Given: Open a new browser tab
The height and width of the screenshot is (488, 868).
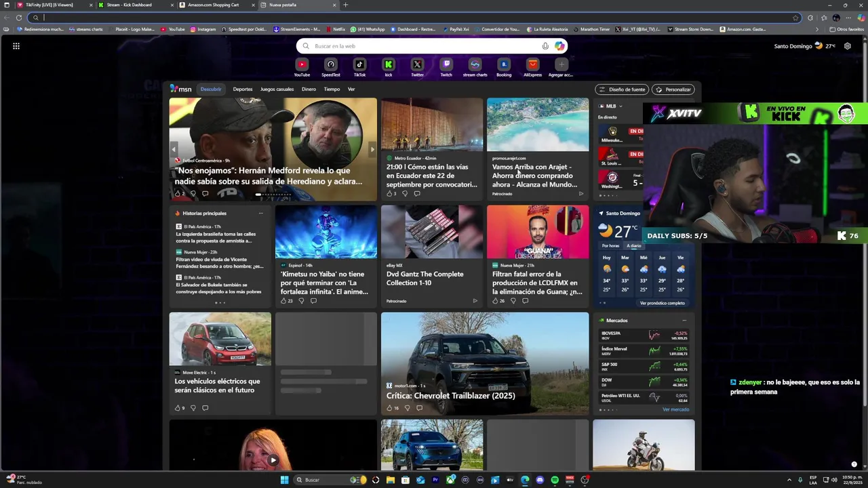Looking at the screenshot, I should [346, 5].
